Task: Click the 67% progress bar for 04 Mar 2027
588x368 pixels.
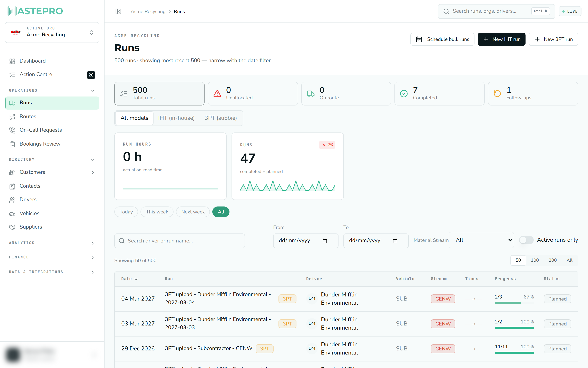Action: tap(514, 303)
